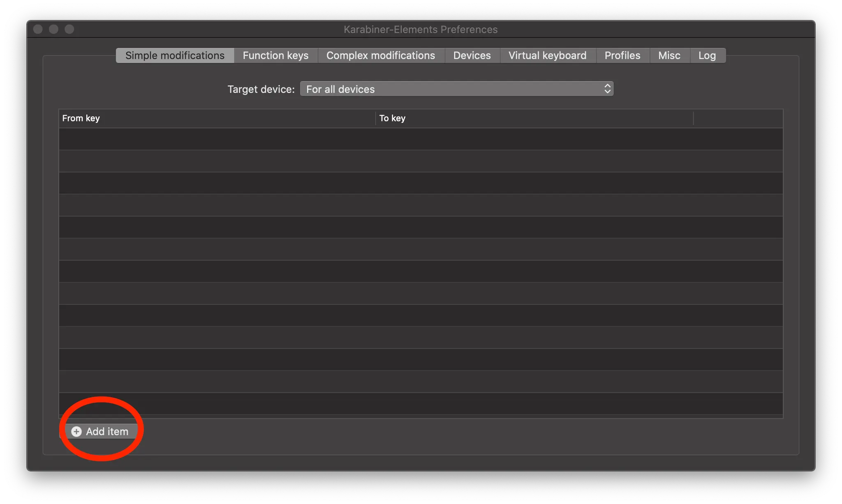The height and width of the screenshot is (504, 842).
Task: Click the zoom window button
Action: tap(69, 29)
